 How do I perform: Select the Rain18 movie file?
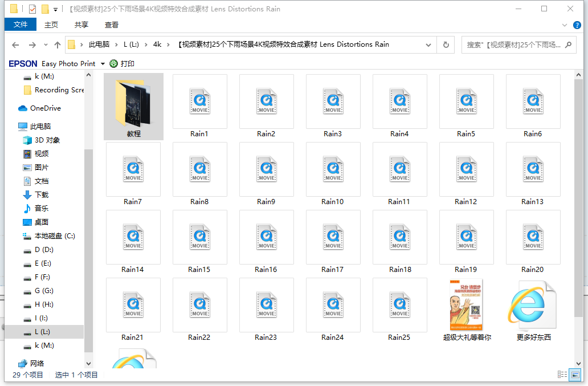pyautogui.click(x=399, y=242)
